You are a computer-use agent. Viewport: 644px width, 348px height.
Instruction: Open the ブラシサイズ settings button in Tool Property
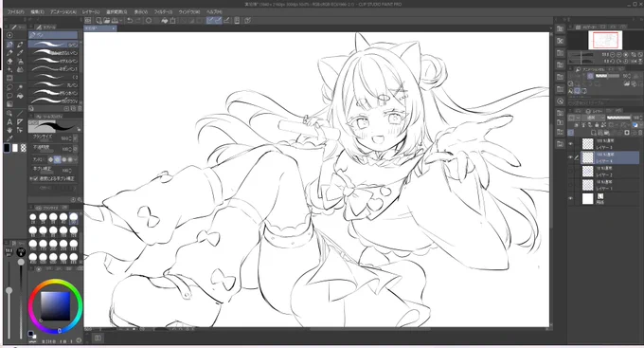point(76,138)
